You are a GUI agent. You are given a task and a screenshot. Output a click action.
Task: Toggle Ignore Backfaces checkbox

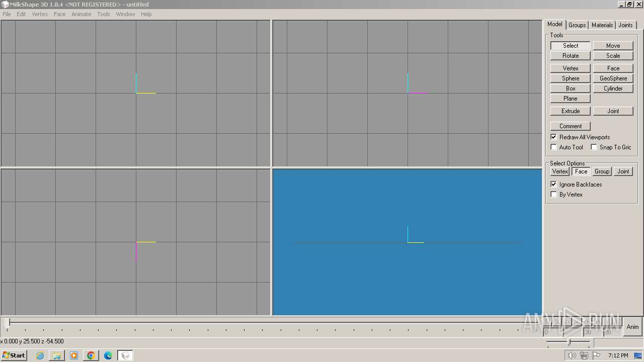point(554,185)
